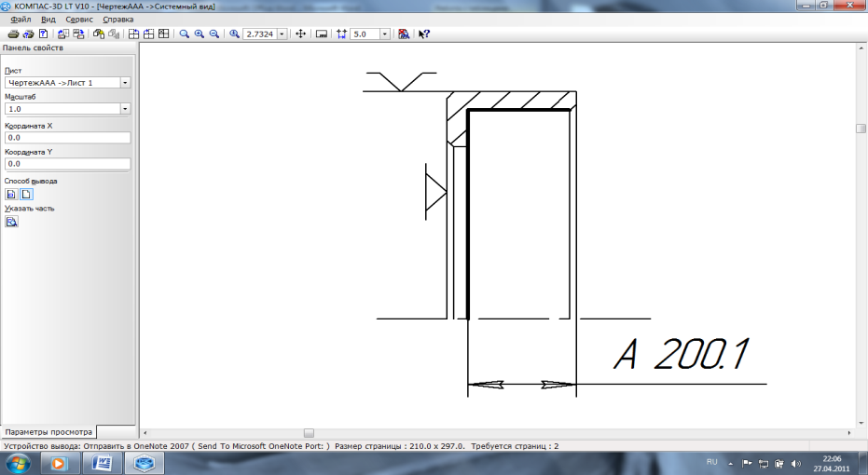Click the volume speaker tray icon

tap(796, 464)
